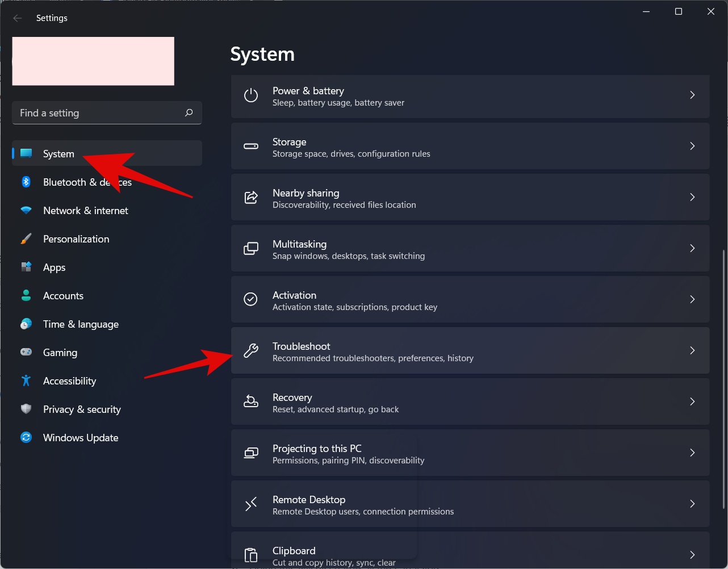Image resolution: width=728 pixels, height=569 pixels.
Task: Click the Recovery icon
Action: coord(251,401)
